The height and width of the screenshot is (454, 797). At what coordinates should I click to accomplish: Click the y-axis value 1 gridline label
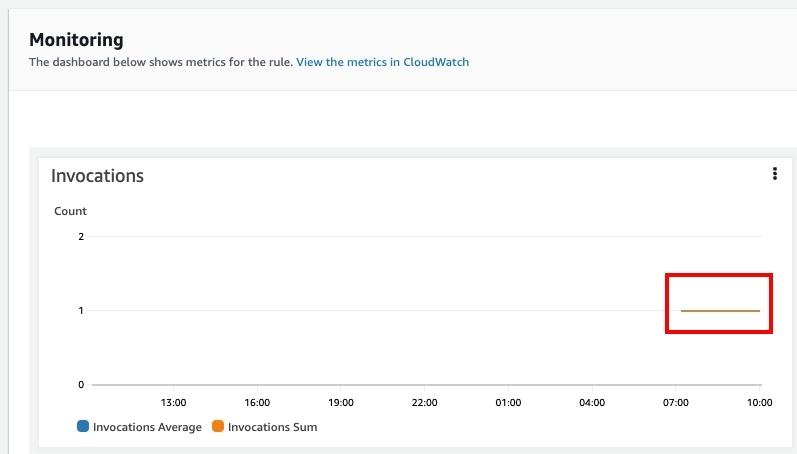pyautogui.click(x=81, y=311)
